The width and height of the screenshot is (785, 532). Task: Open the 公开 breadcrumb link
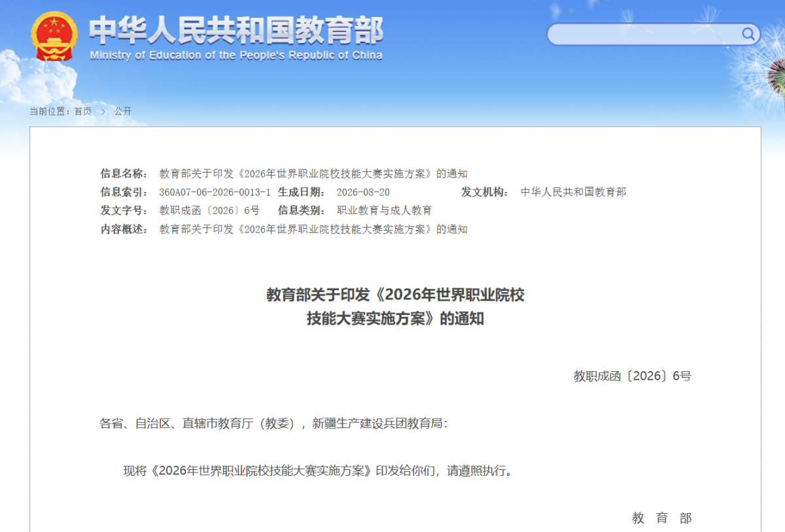click(x=123, y=111)
